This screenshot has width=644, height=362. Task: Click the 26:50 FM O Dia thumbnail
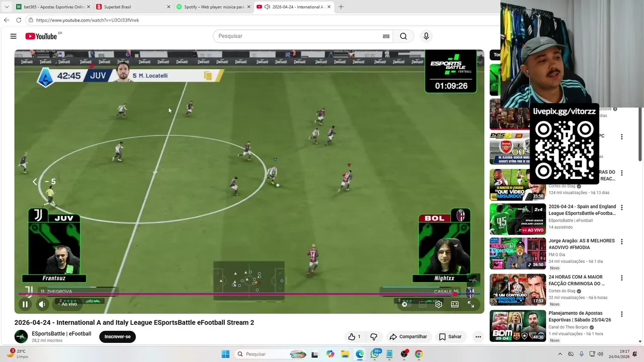tap(518, 253)
